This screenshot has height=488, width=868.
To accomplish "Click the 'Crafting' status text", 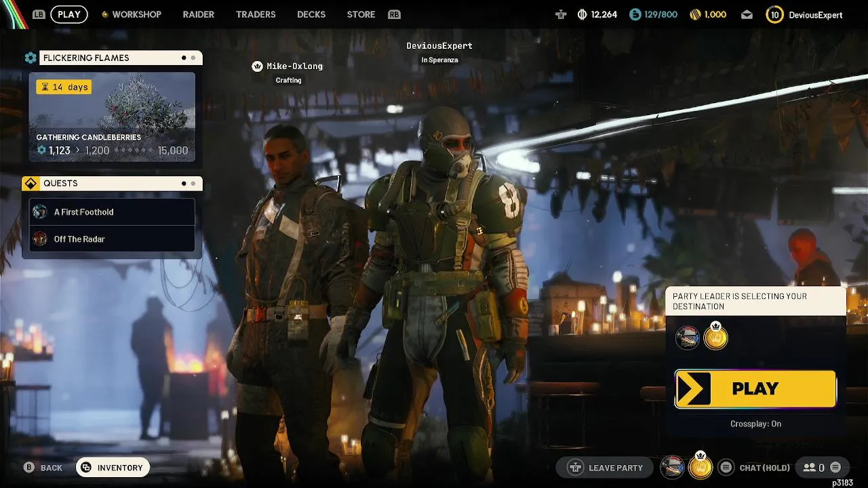I will click(x=288, y=80).
